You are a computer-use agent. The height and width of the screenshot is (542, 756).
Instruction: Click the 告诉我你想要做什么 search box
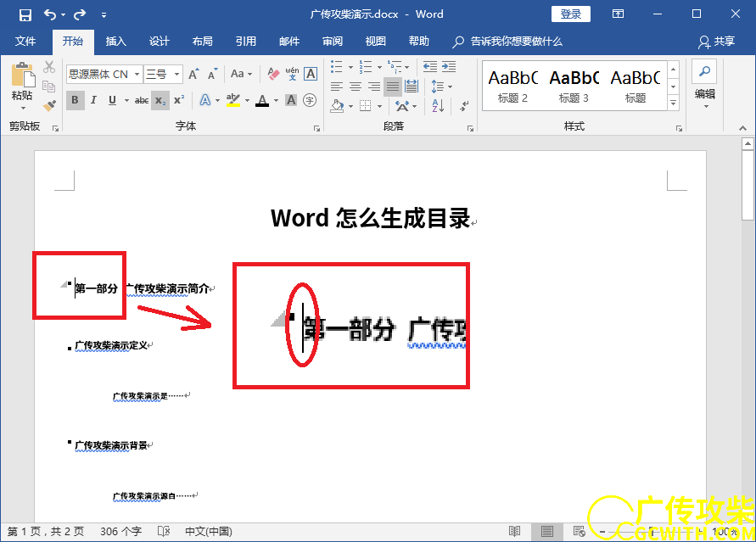pyautogui.click(x=507, y=42)
